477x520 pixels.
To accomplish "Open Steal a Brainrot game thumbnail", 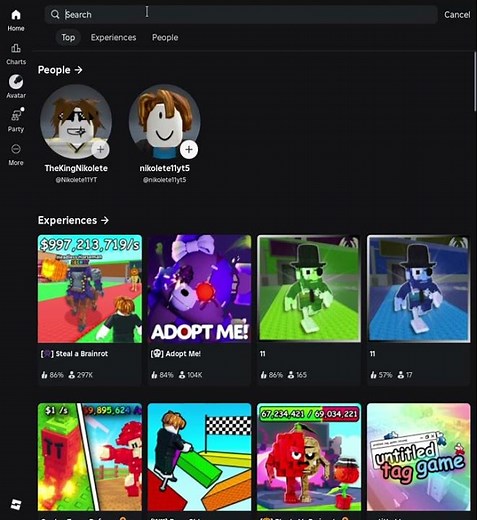I will click(90, 289).
